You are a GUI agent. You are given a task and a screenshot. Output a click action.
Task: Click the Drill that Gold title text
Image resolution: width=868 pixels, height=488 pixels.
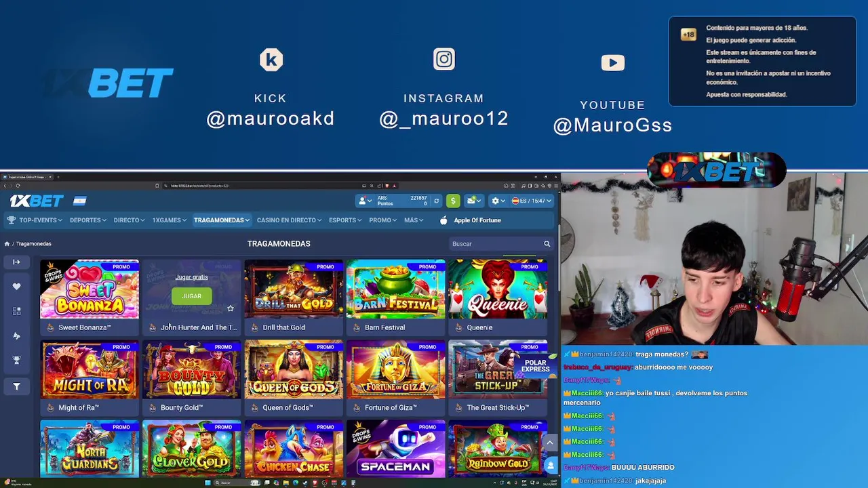pos(283,327)
